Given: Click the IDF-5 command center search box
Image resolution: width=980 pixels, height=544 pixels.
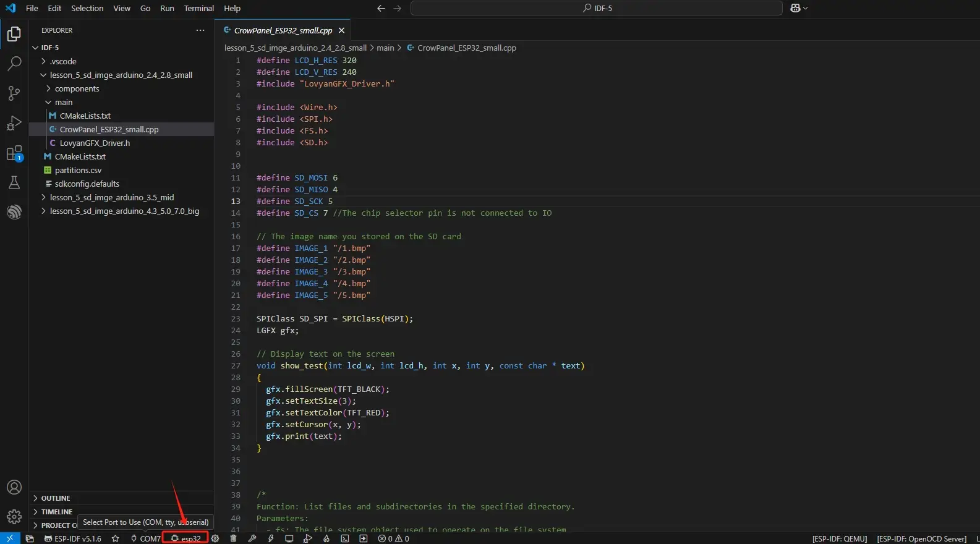Looking at the screenshot, I should point(597,8).
